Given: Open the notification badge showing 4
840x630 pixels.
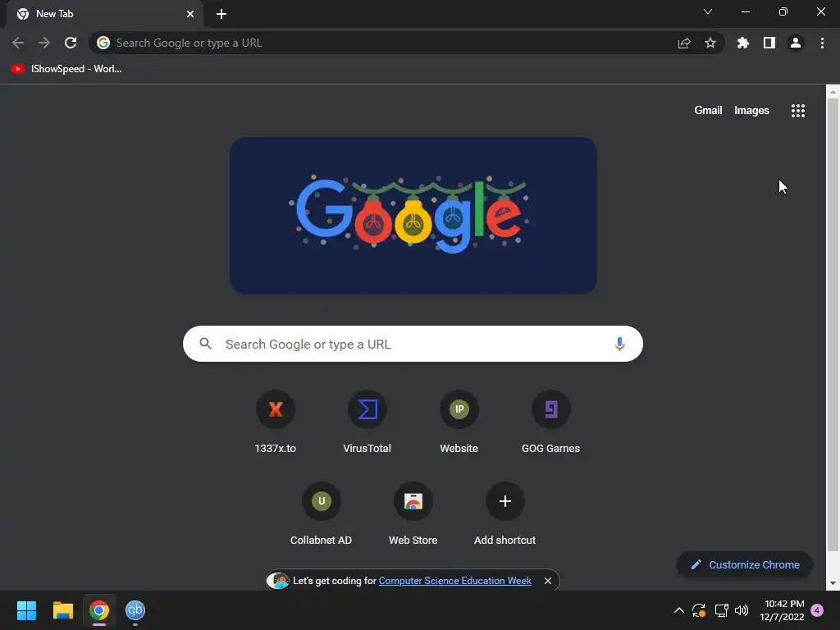Looking at the screenshot, I should [817, 610].
